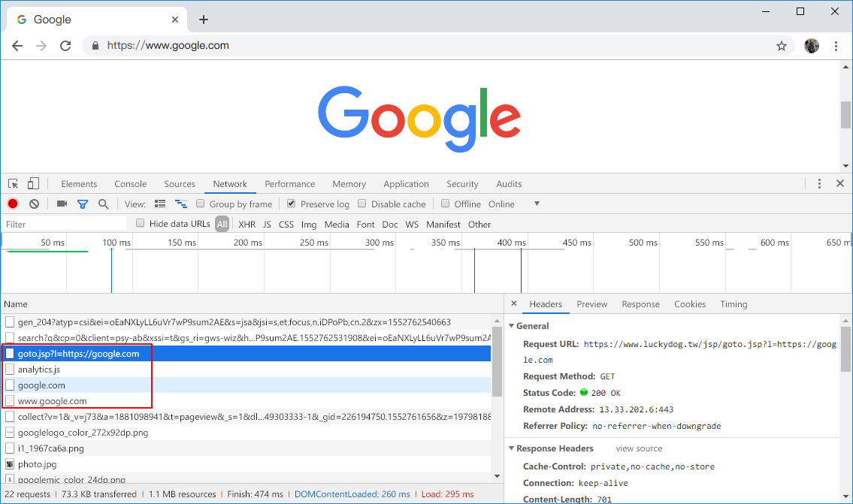Close the request details pane
Screen dimensions: 853x504
(x=514, y=304)
